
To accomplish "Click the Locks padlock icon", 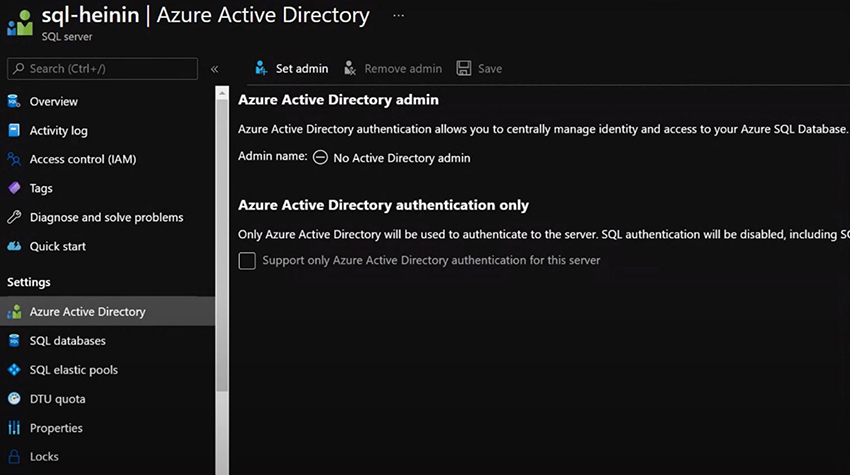I will pos(14,457).
